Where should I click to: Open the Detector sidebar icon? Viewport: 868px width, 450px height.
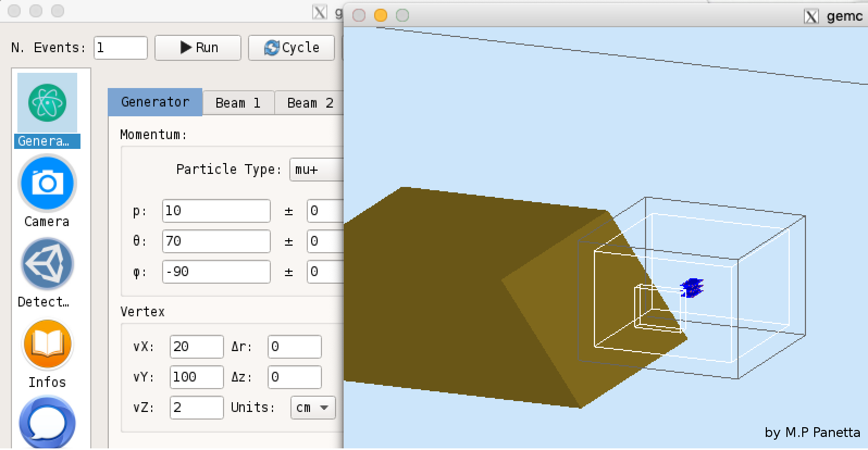(x=47, y=264)
